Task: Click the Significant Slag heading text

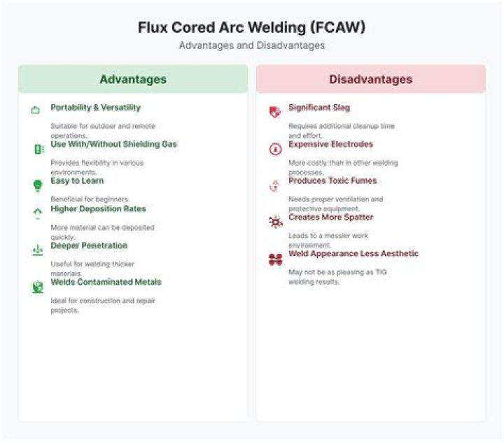Action: (319, 108)
